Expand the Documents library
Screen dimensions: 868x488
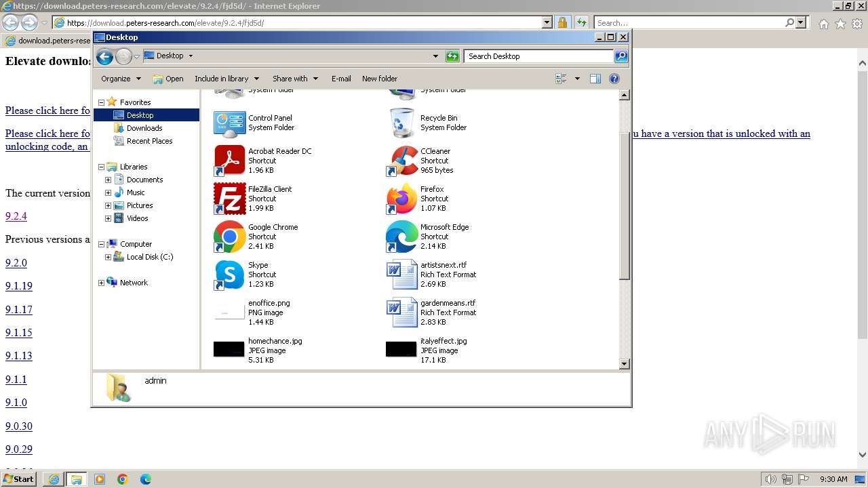click(108, 180)
